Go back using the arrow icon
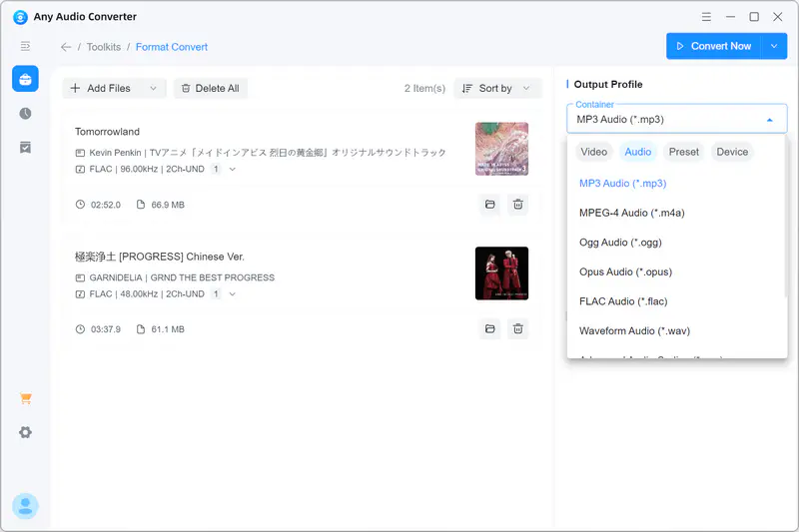The height and width of the screenshot is (532, 799). pos(66,47)
